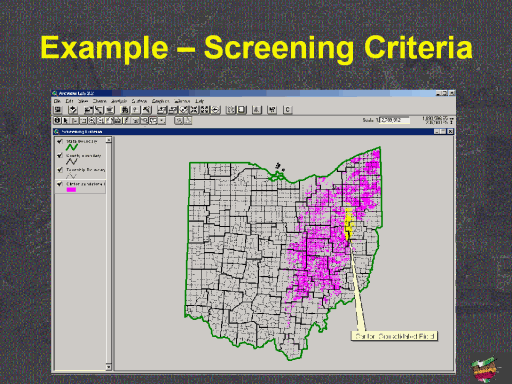The image size is (512, 384).
Task: Select the black arrow Pointer tool
Action: pyautogui.click(x=65, y=120)
